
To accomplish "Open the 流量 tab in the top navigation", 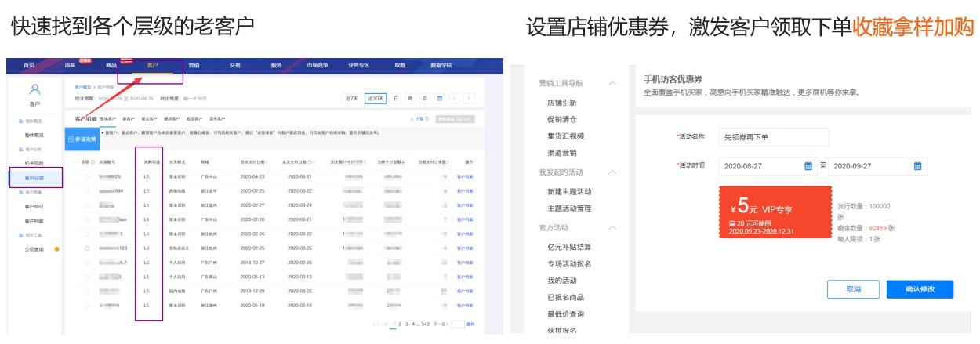I will pyautogui.click(x=70, y=65).
